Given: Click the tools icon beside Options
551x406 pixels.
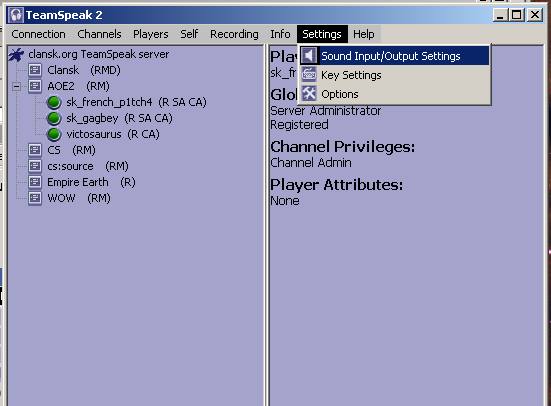Looking at the screenshot, I should (x=309, y=94).
